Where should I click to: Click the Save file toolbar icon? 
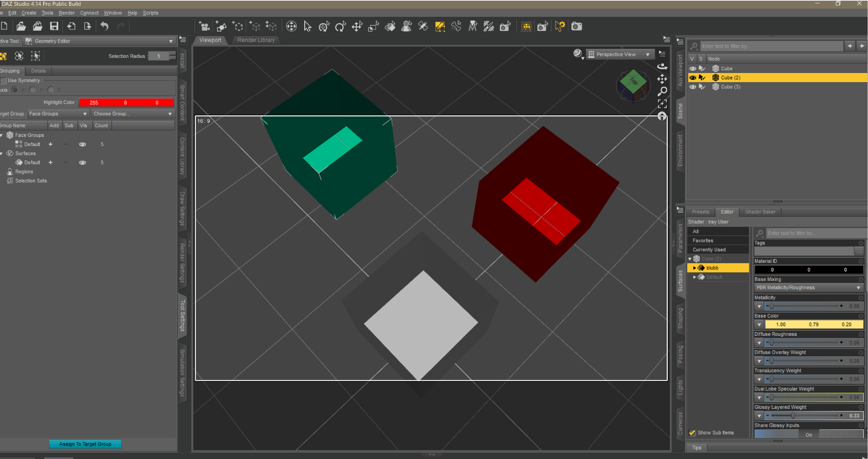click(54, 26)
